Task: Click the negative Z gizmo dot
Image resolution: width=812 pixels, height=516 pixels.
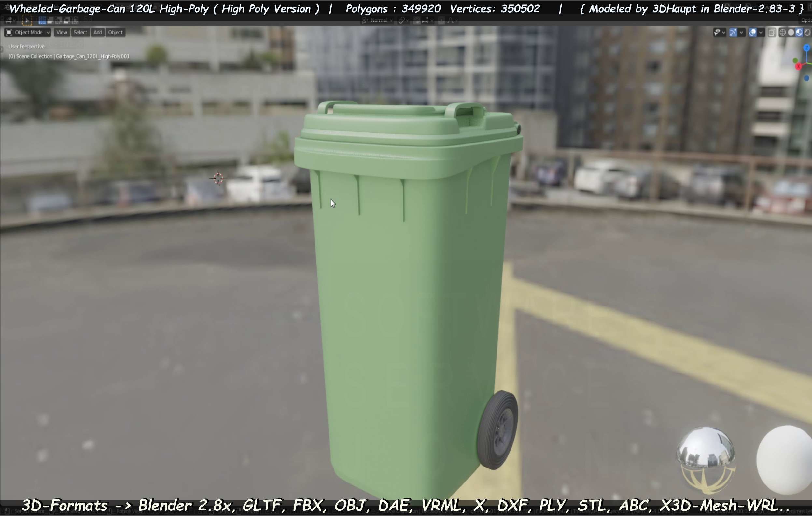Action: [806, 78]
